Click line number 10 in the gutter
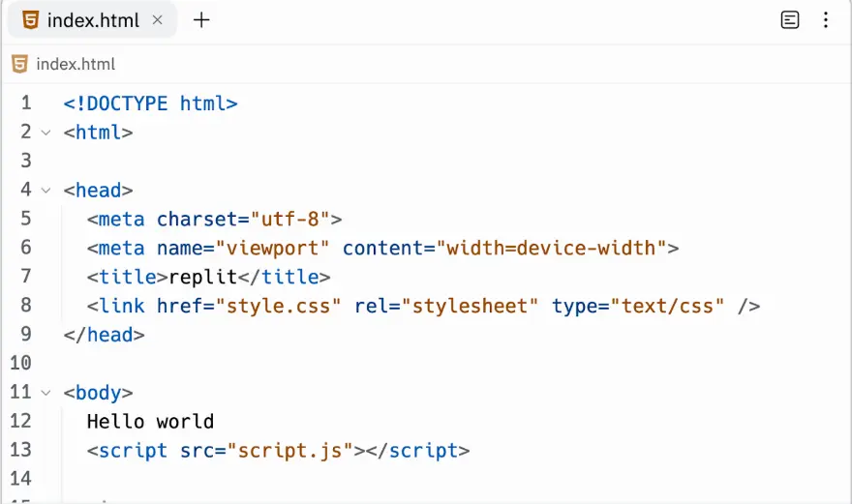852x504 pixels. [x=20, y=363]
